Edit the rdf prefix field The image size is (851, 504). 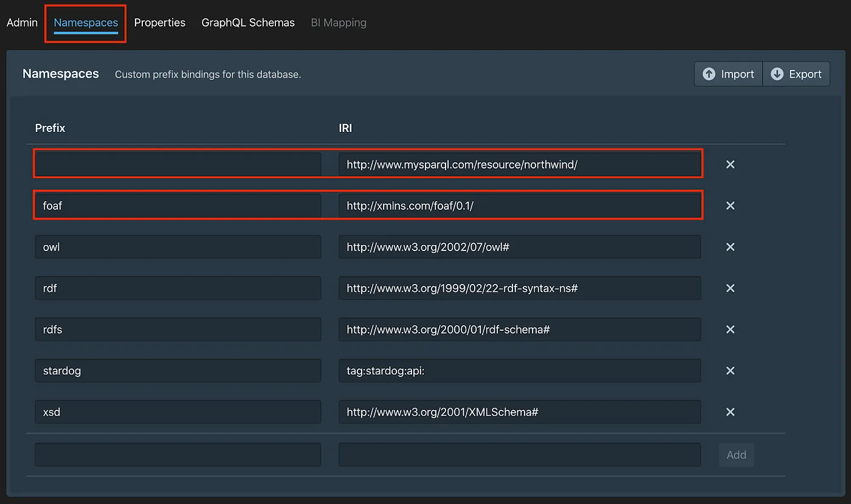tap(178, 288)
